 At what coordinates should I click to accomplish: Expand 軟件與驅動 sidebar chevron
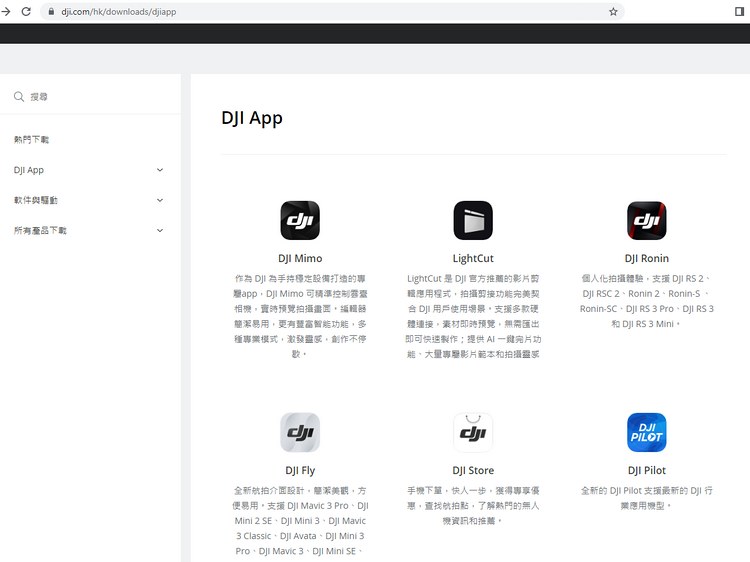(x=160, y=200)
